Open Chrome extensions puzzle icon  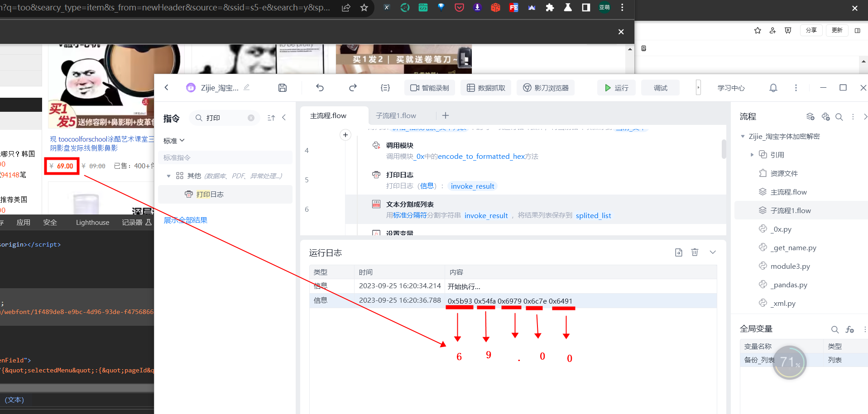pyautogui.click(x=550, y=8)
